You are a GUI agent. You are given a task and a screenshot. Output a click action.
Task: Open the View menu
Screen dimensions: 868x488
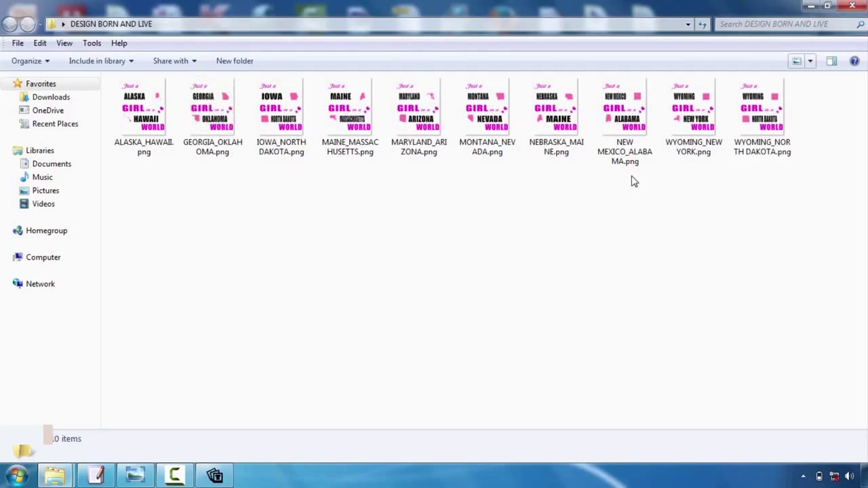coord(64,43)
